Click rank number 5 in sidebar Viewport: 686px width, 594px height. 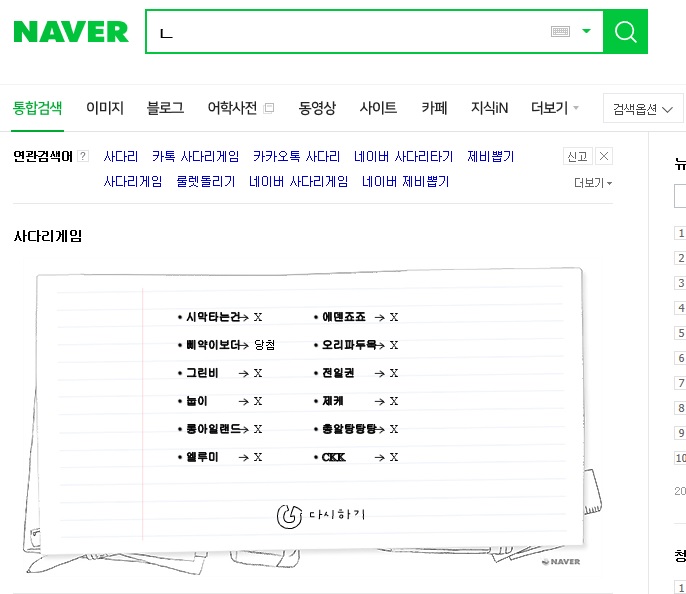[680, 333]
